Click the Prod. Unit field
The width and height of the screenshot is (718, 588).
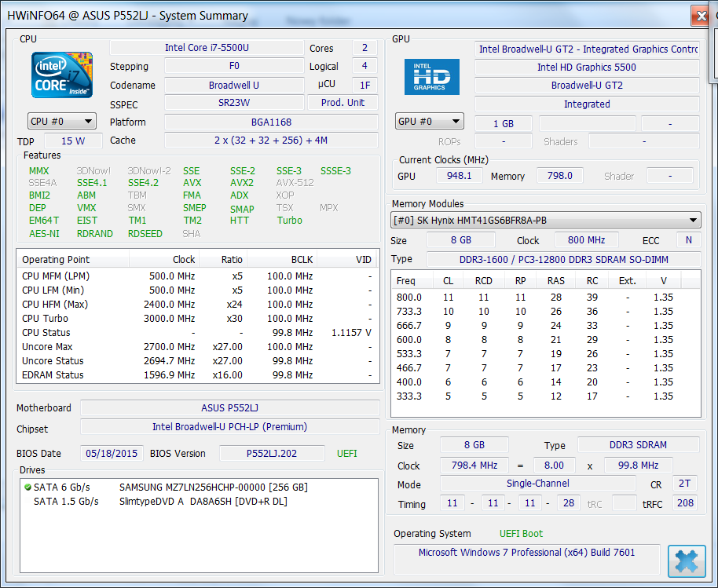343,103
